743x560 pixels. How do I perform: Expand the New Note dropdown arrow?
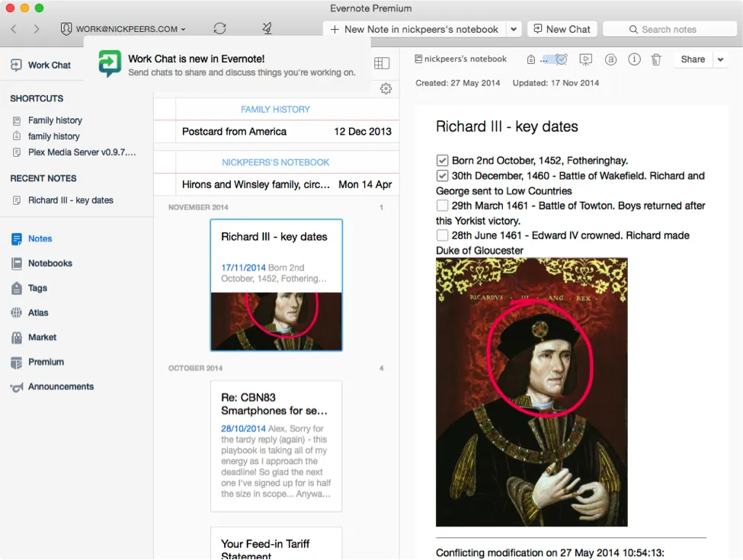coord(514,29)
